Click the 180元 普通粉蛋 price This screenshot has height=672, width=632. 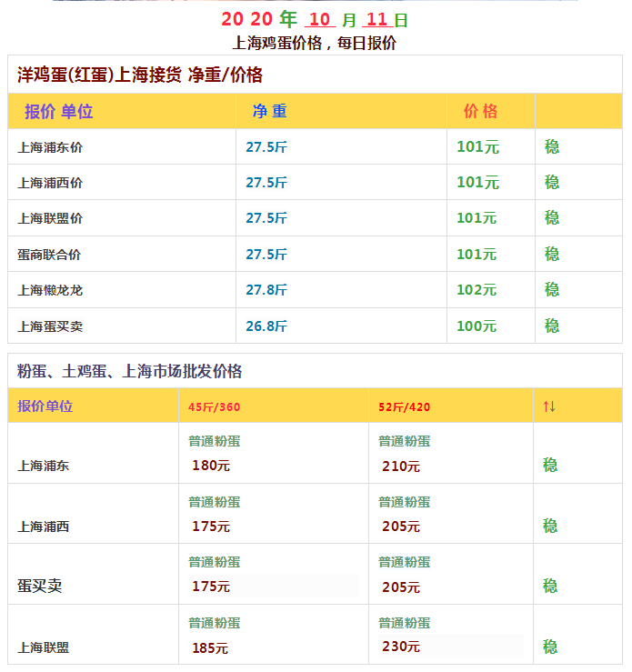(211, 466)
